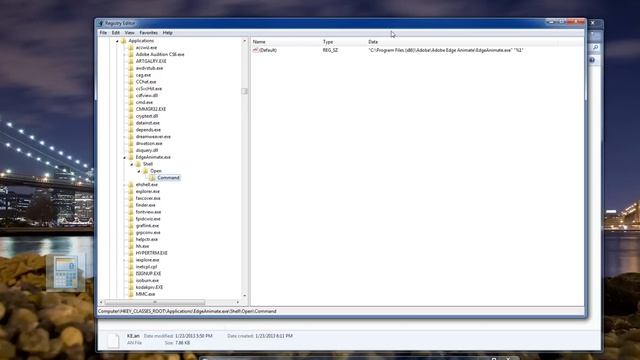The width and height of the screenshot is (640, 360).
Task: Click the EdgeAnimate.exe path data value
Action: pyautogui.click(x=446, y=50)
